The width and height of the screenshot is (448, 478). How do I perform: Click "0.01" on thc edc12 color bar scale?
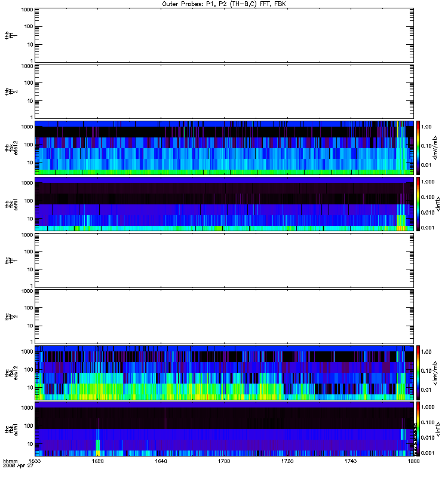[426, 390]
